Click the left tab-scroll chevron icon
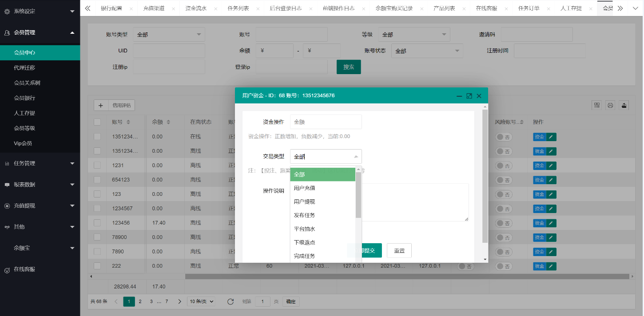The width and height of the screenshot is (644, 316). point(87,8)
